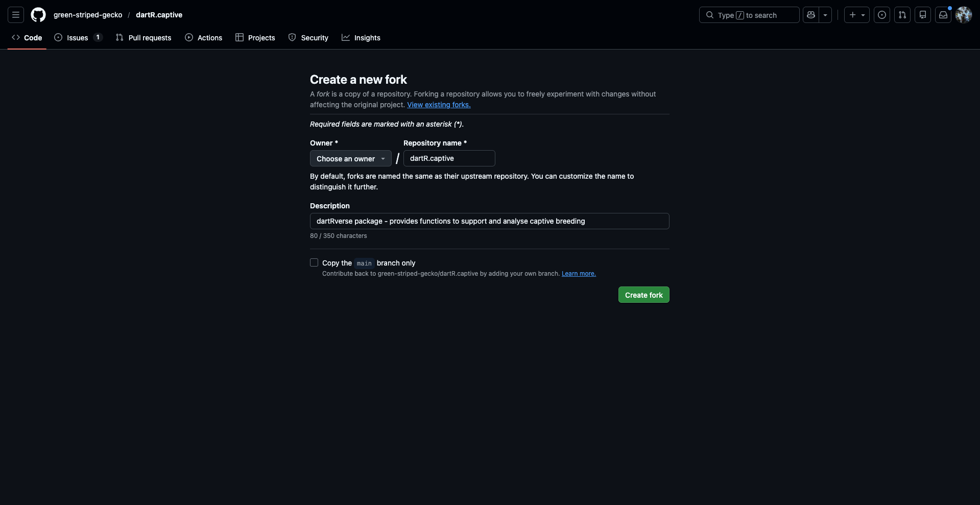The image size is (980, 505).
Task: Click the Repository name input field
Action: [449, 158]
